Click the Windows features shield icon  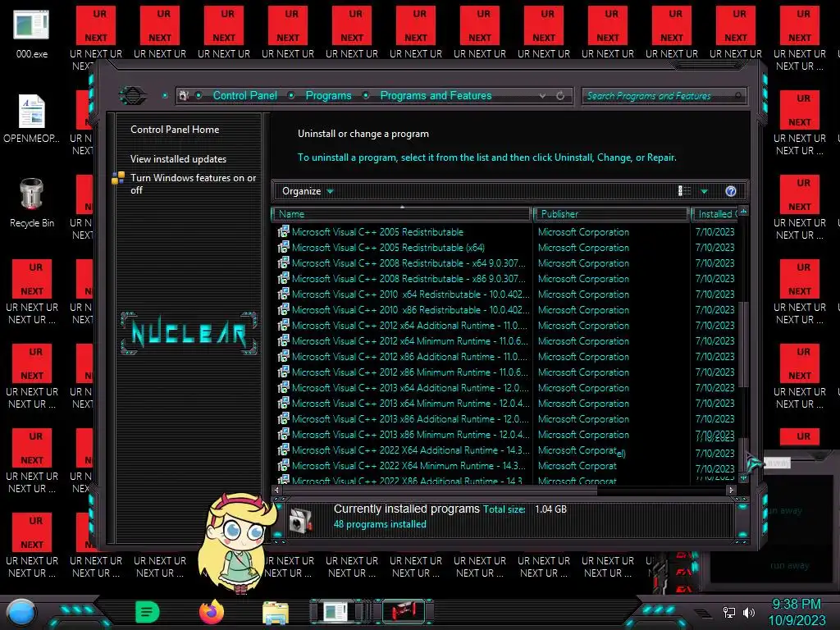point(118,178)
